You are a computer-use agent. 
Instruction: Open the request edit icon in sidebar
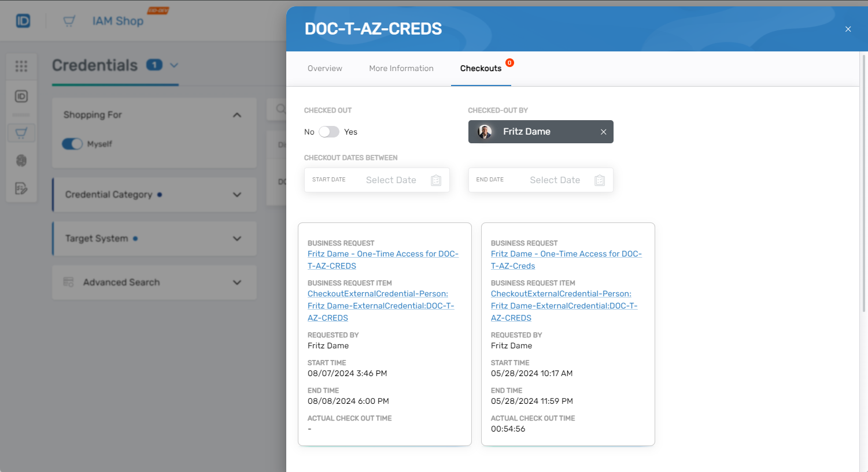tap(21, 188)
